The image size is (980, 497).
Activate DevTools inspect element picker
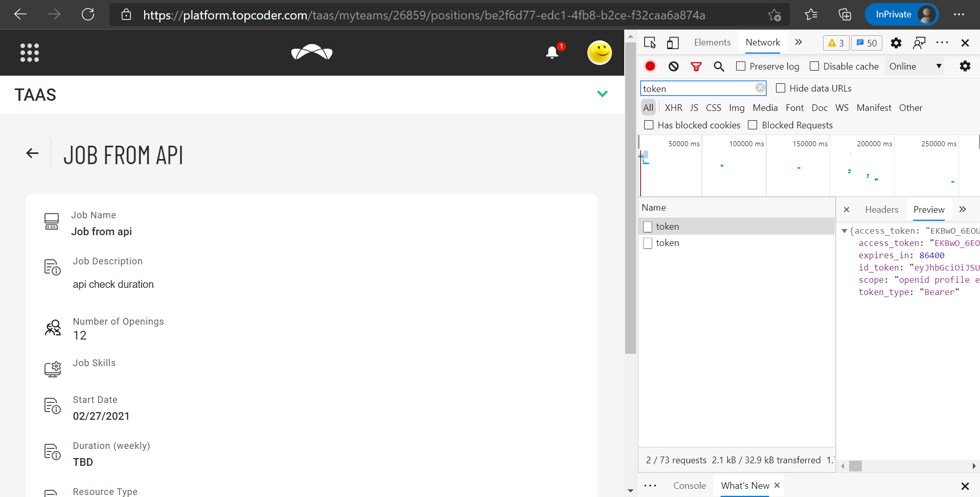point(650,43)
